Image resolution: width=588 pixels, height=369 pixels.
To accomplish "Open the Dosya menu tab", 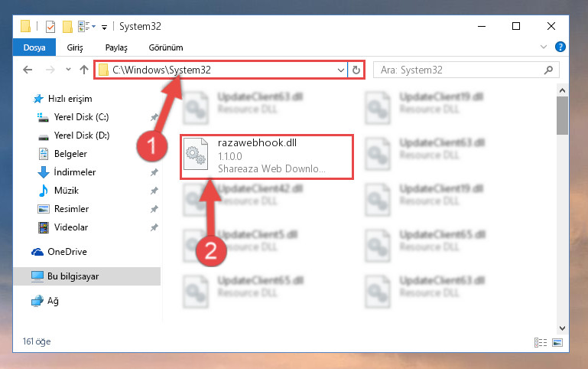I will tap(34, 47).
